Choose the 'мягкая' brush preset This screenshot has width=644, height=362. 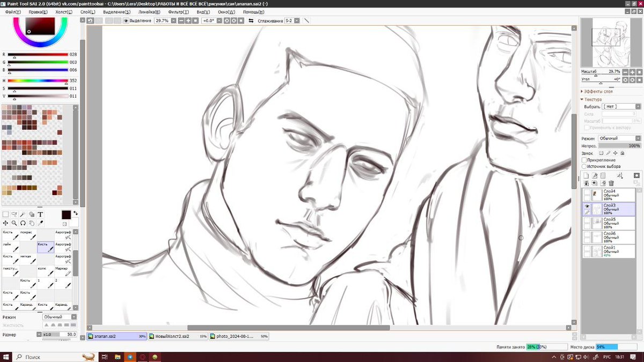point(28,260)
